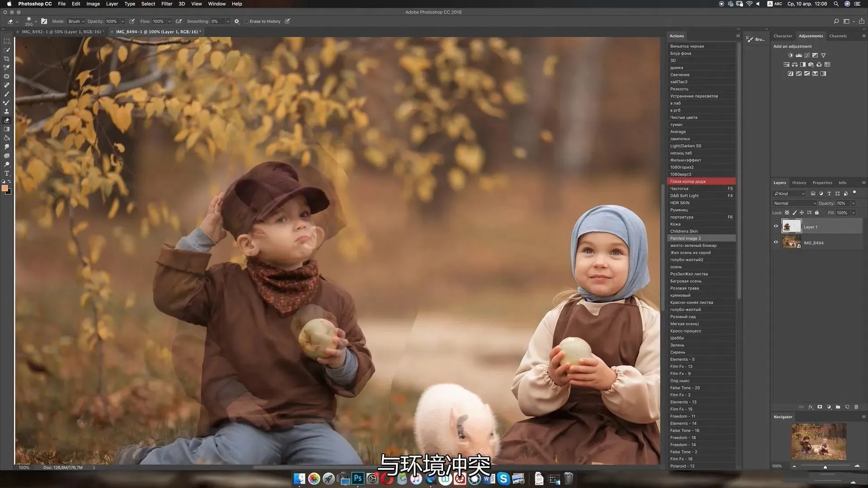
Task: Enable Erase to History checkbox
Action: pyautogui.click(x=246, y=21)
